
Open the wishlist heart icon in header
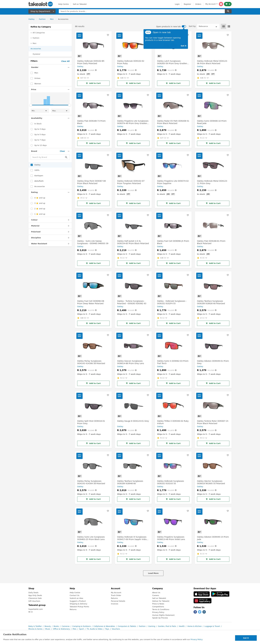(x=221, y=4)
